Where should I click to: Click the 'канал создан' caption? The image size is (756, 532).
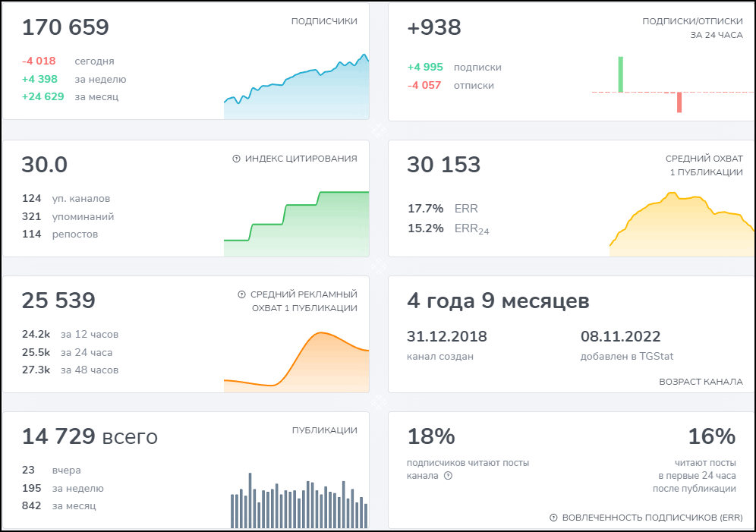click(440, 357)
